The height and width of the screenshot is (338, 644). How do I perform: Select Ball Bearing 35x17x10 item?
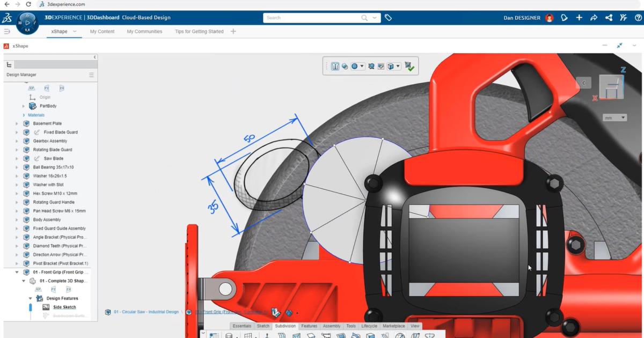tap(53, 167)
